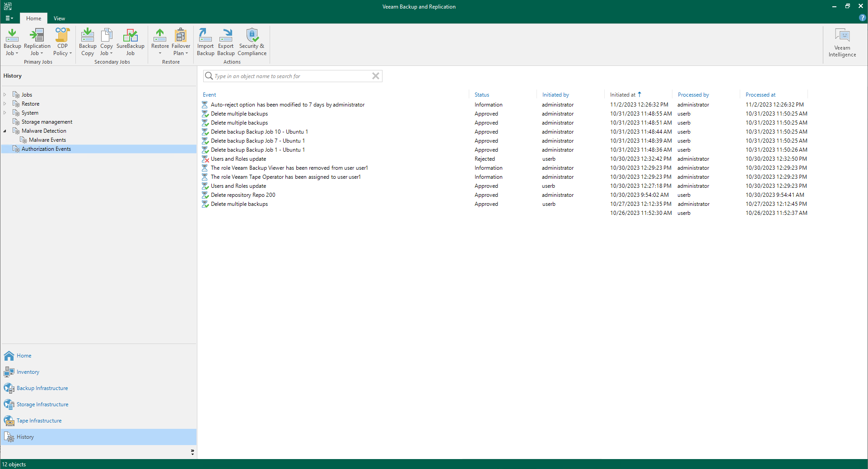Open Storage Infrastructure view
This screenshot has height=469, width=868.
[x=98, y=404]
